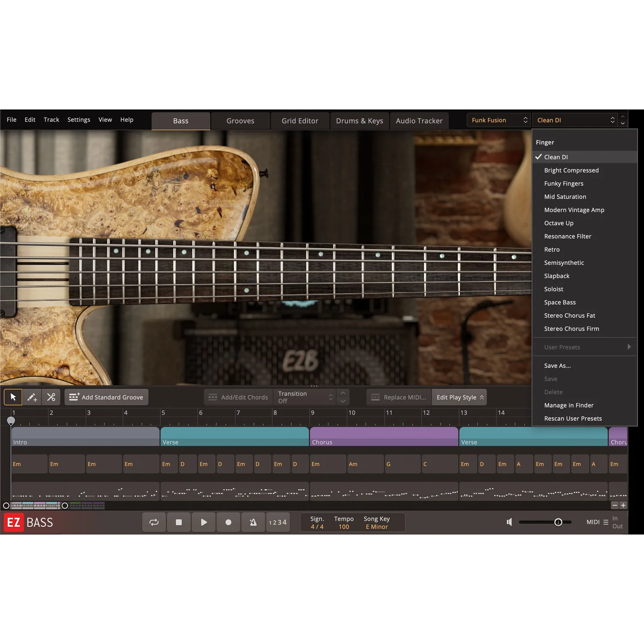Open the File menu
644x644 pixels.
pyautogui.click(x=12, y=120)
